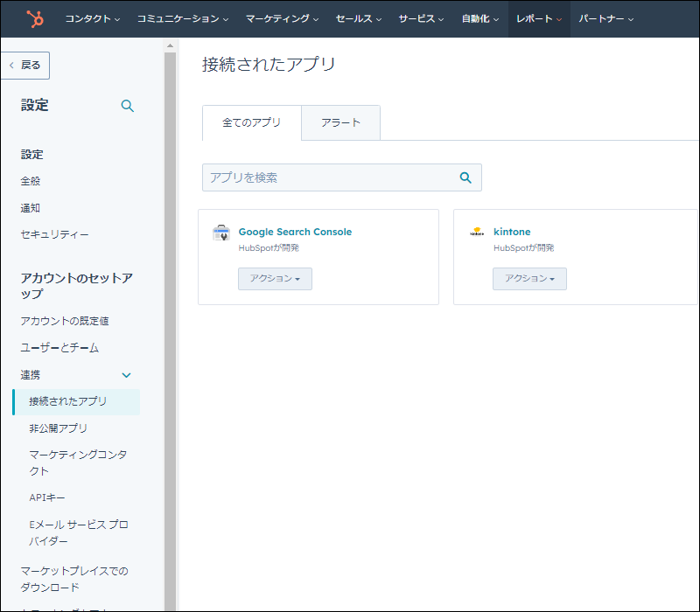Select 全般 in settings sidebar
The width and height of the screenshot is (700, 612).
pyautogui.click(x=31, y=181)
